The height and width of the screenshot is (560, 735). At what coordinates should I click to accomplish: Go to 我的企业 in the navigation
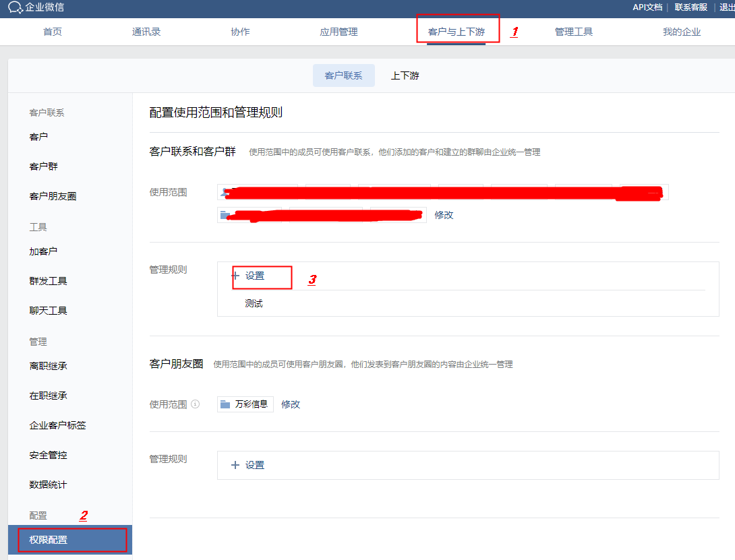point(682,32)
